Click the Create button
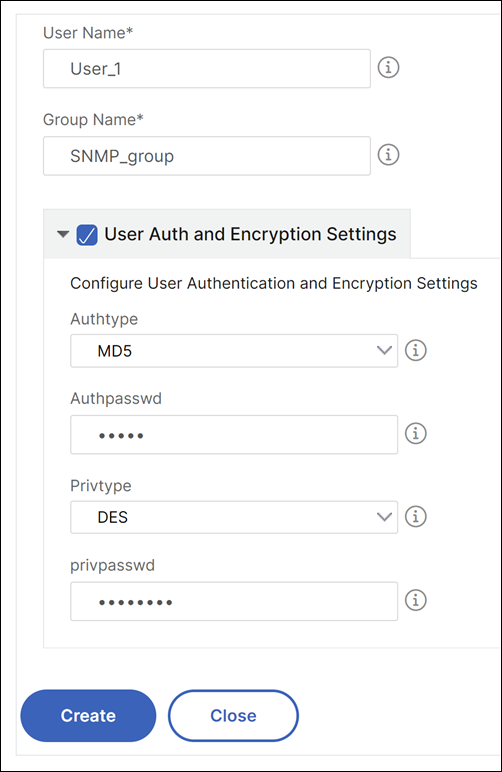Screen dimensions: 502x772 point(88,715)
